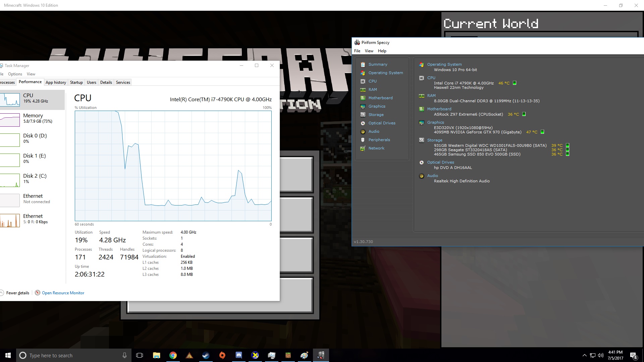Open the Motherboard section in Speccy
The width and height of the screenshot is (644, 362).
tap(380, 98)
